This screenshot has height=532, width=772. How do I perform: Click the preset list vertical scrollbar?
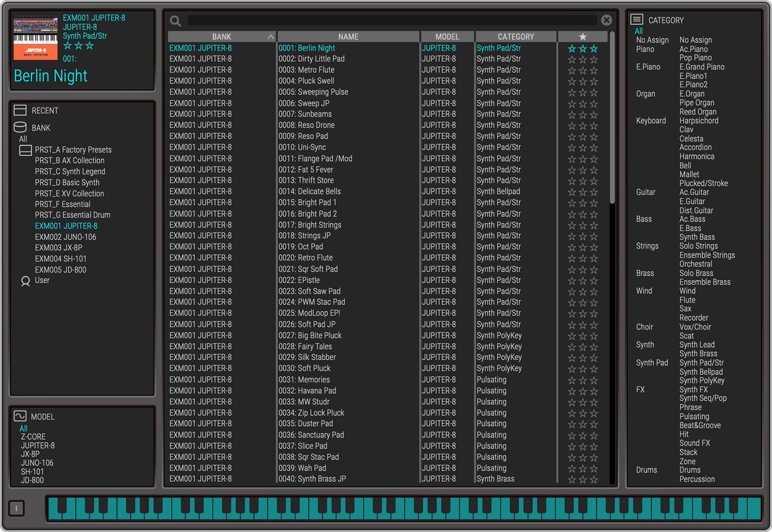pyautogui.click(x=612, y=118)
